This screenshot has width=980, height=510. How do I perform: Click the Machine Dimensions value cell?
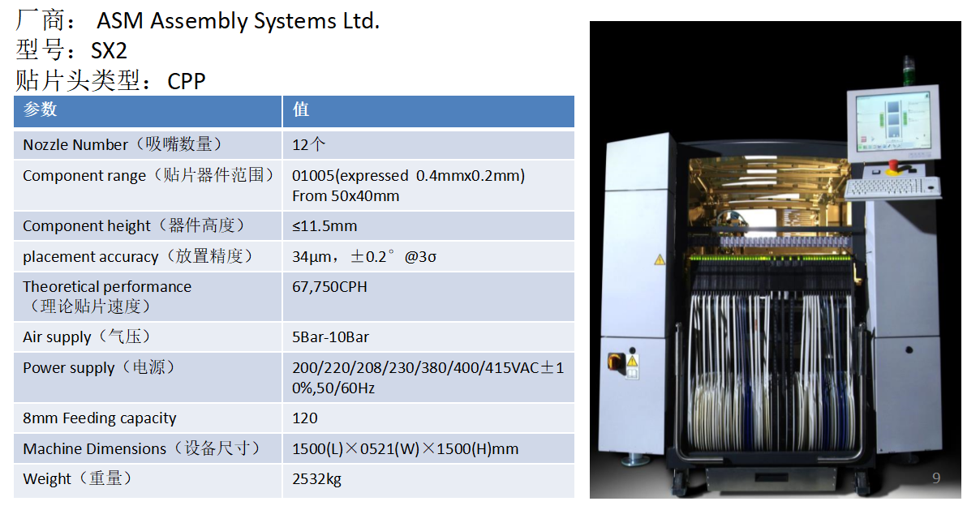pos(405,448)
